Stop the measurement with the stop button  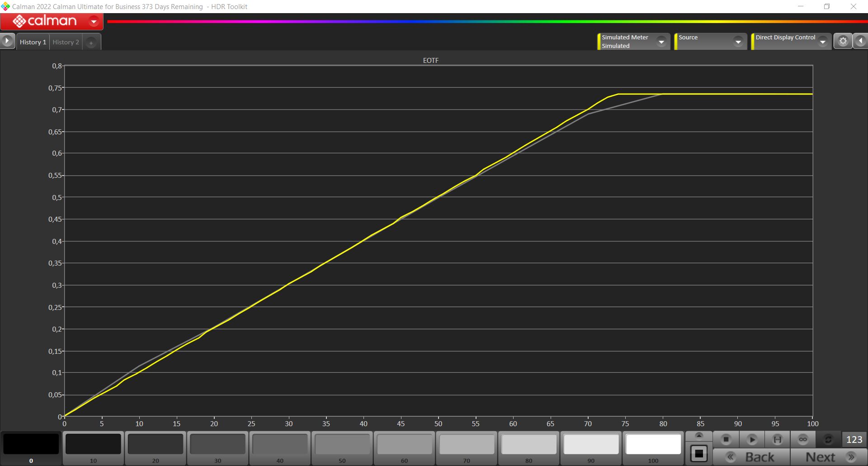pyautogui.click(x=726, y=439)
